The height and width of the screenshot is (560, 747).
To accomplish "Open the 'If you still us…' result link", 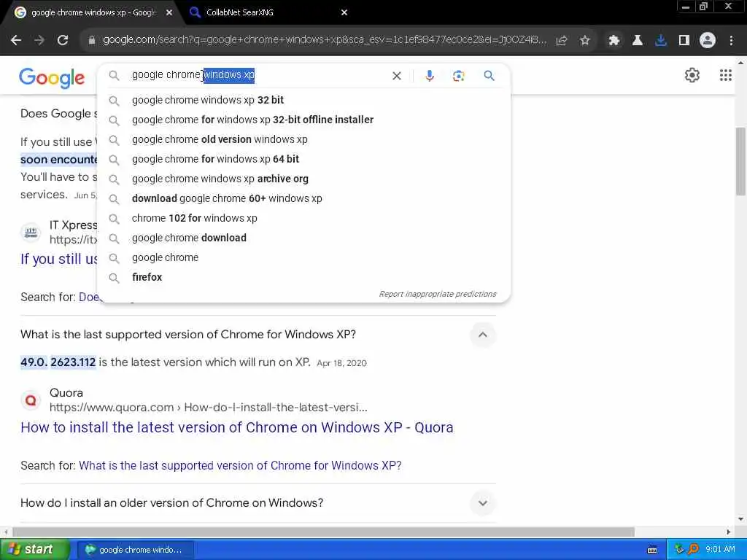I will (x=58, y=259).
